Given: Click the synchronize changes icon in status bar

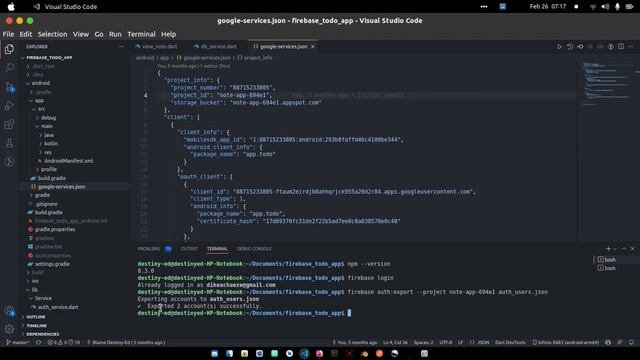Looking at the screenshot, I should (39, 342).
